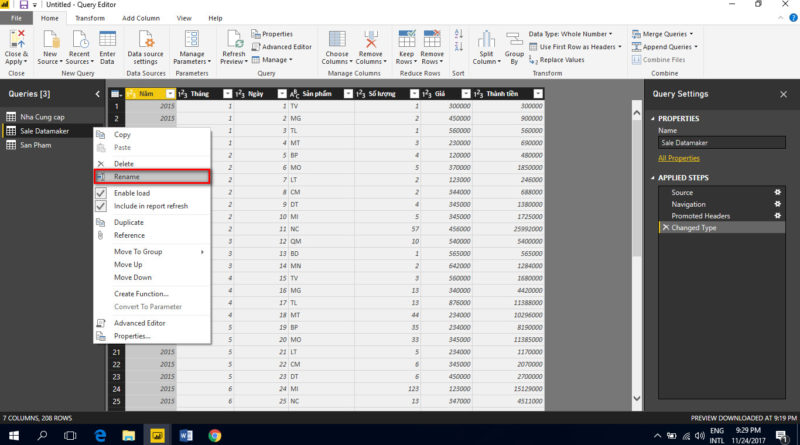Viewport: 800px width, 445px height.
Task: Switch to the Transform ribbon tab
Action: (x=89, y=18)
